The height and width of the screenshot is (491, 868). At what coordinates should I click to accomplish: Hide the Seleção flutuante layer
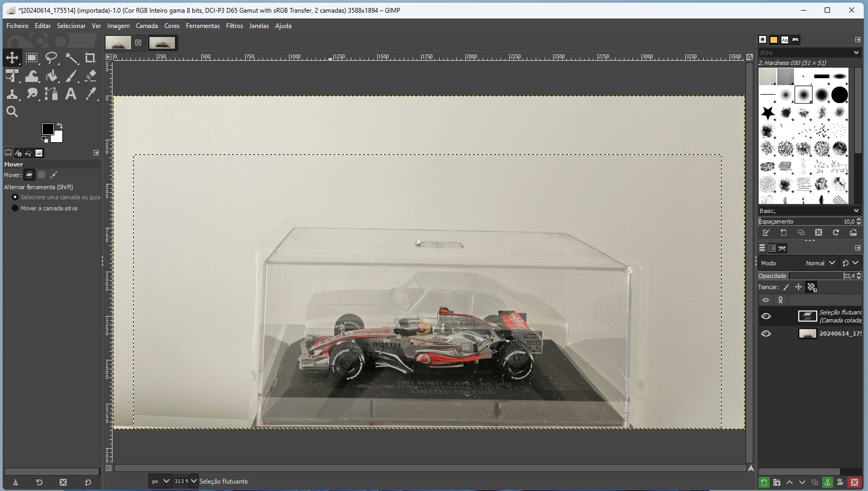coord(766,316)
